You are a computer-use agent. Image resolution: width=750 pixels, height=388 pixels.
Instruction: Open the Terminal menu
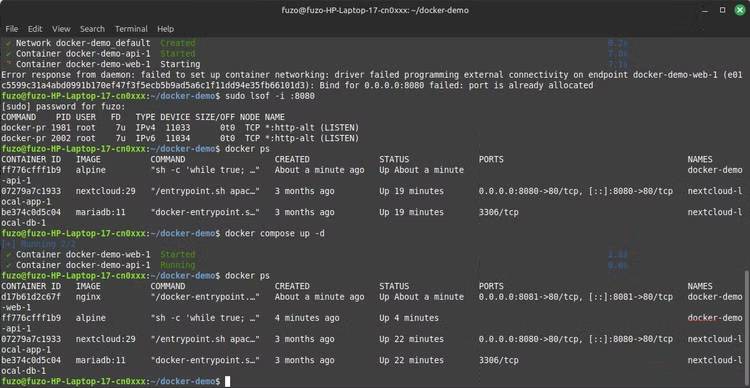[x=132, y=29]
